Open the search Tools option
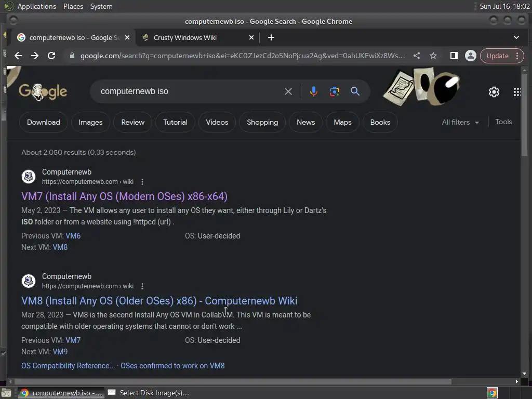 [503, 122]
